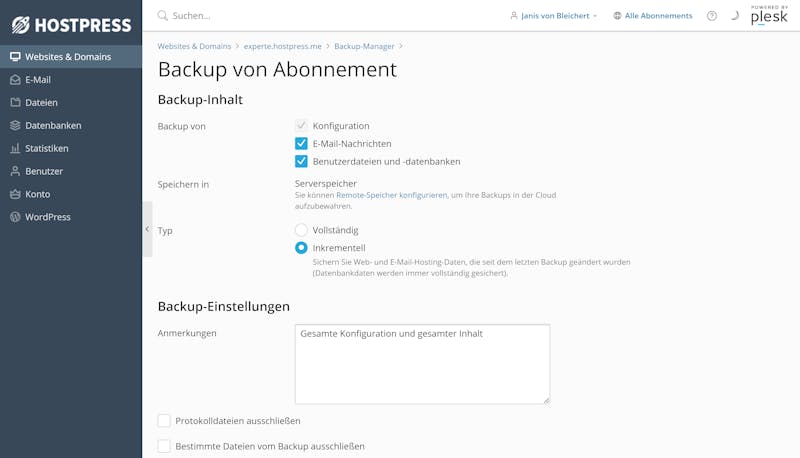Select the Inkrementell backup type
Viewport: 800px width, 458px height.
point(301,248)
